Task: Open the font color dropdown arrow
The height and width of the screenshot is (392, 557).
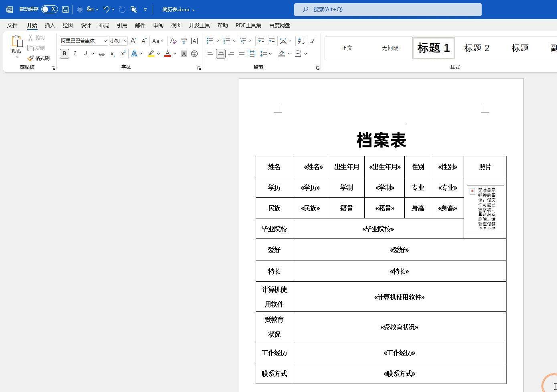Action: tap(175, 54)
